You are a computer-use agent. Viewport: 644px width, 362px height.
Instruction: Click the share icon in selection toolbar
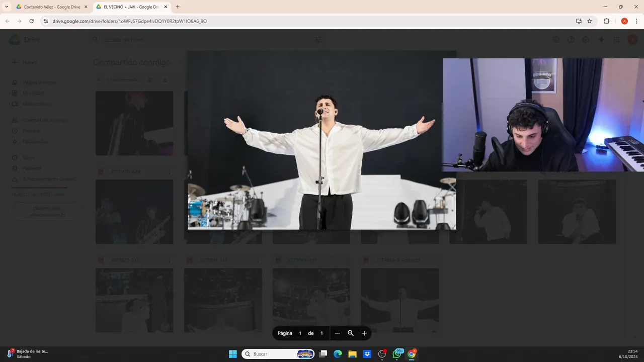pyautogui.click(x=149, y=80)
